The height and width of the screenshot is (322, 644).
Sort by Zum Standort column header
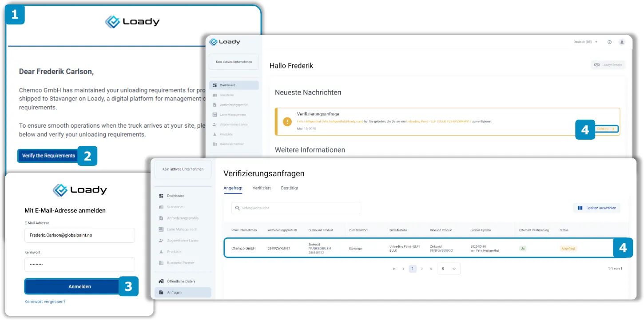tap(359, 230)
